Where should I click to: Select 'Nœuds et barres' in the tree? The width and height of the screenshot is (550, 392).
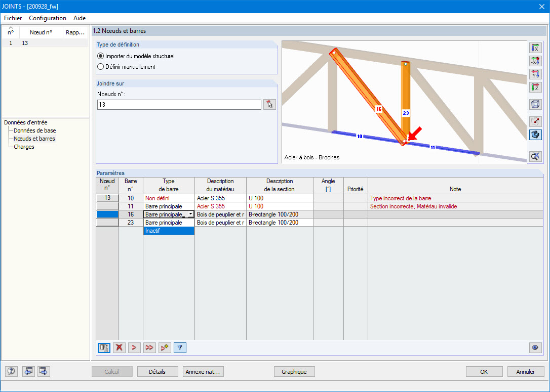(34, 139)
